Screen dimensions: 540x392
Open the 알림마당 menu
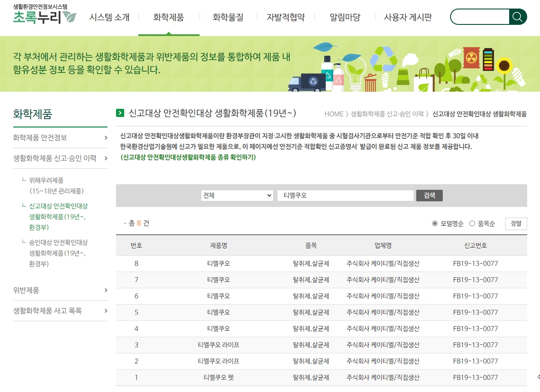345,18
